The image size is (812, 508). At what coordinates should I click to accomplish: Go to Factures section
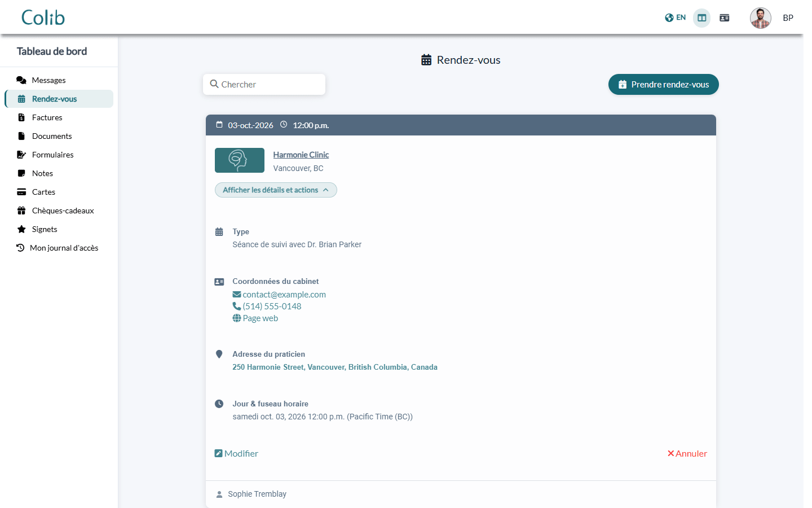[x=59, y=117]
